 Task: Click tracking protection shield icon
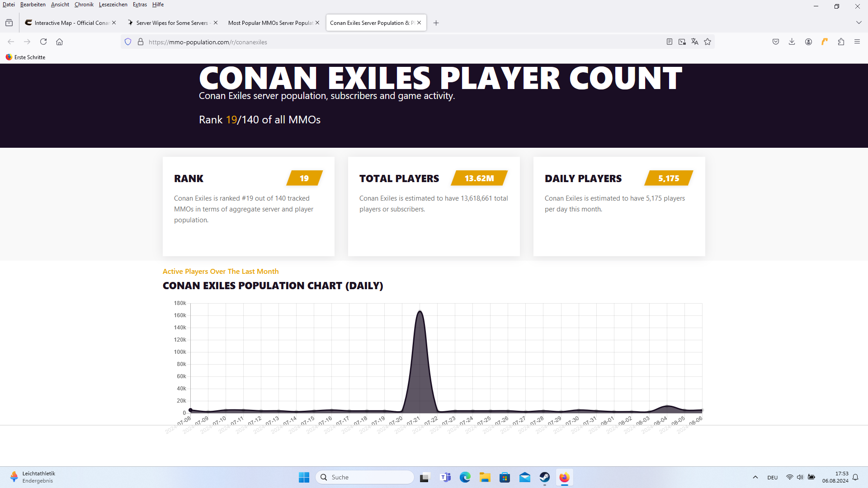click(x=128, y=42)
